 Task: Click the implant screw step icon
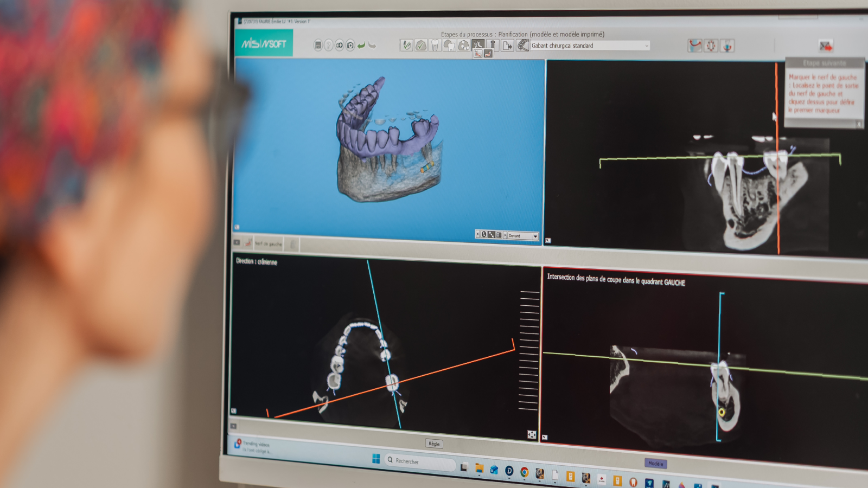coord(492,45)
